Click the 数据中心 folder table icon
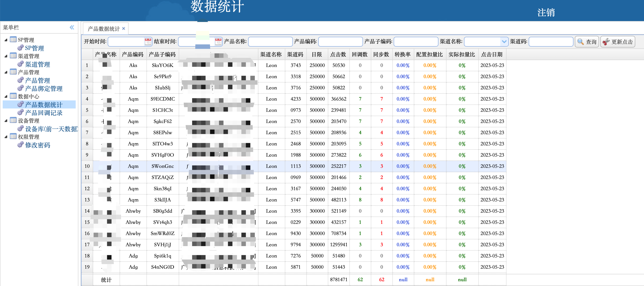The height and width of the screenshot is (286, 644). [13, 96]
